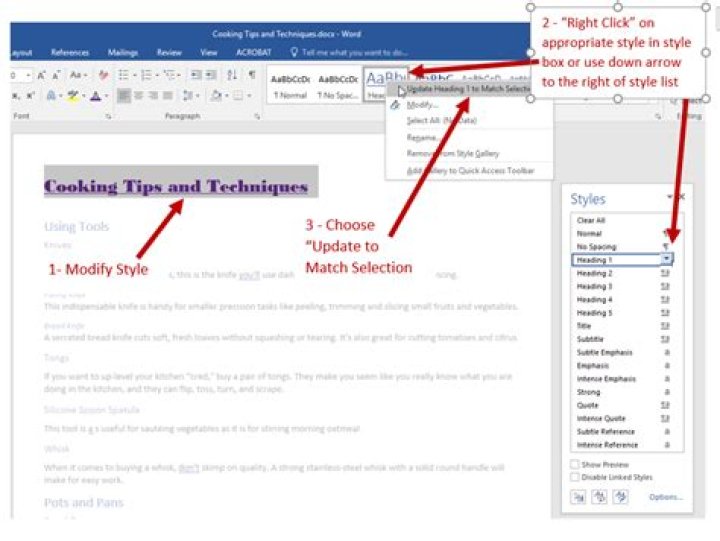
Task: Open the Bullets dropdown arrow
Action: pos(135,75)
